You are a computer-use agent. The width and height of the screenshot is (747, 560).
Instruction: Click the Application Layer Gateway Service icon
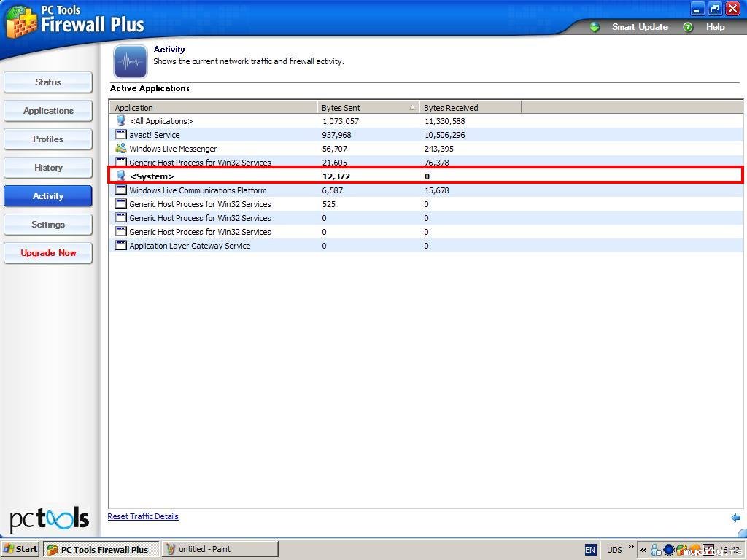pos(121,245)
